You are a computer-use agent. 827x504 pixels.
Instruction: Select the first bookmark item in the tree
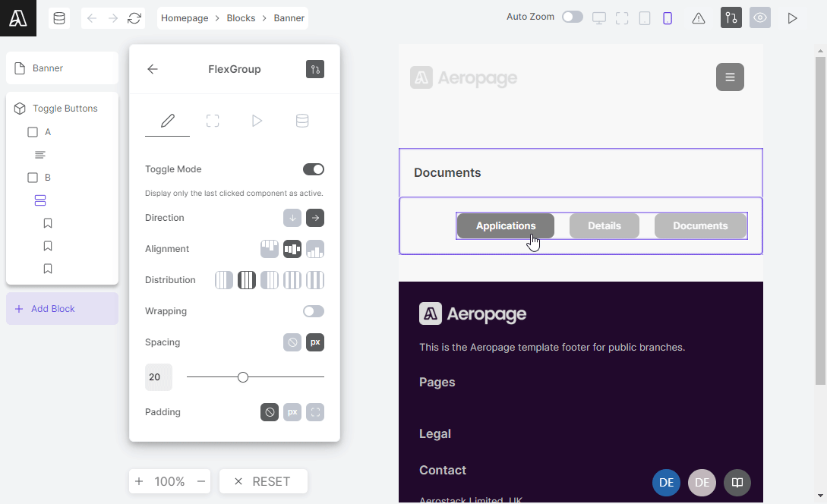point(48,223)
